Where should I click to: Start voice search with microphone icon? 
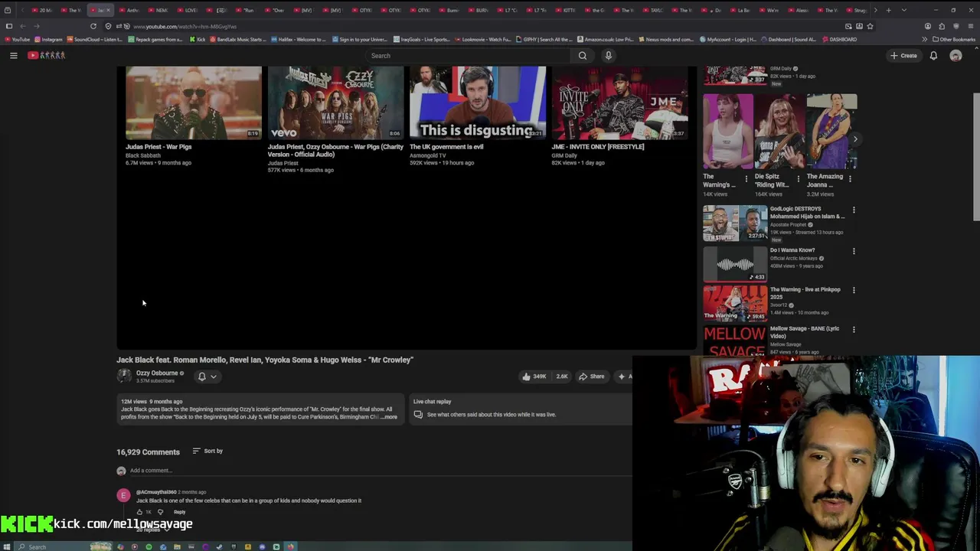coord(609,55)
